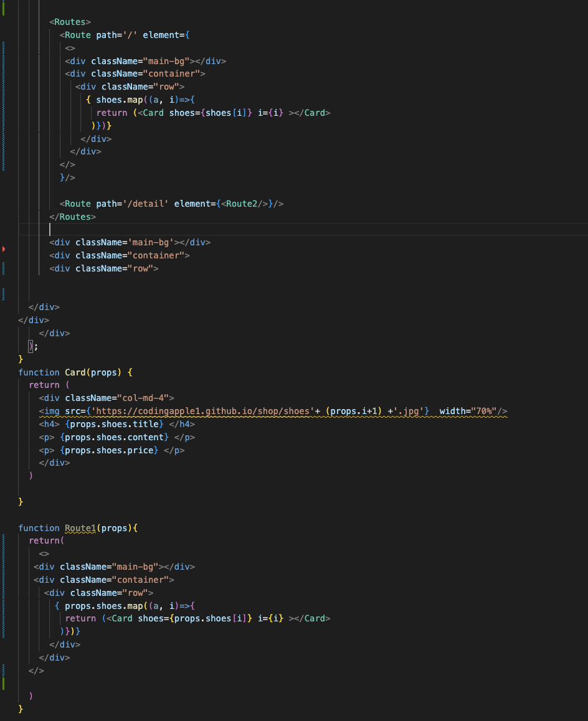Click the className="col-md-4" div

tap(107, 398)
